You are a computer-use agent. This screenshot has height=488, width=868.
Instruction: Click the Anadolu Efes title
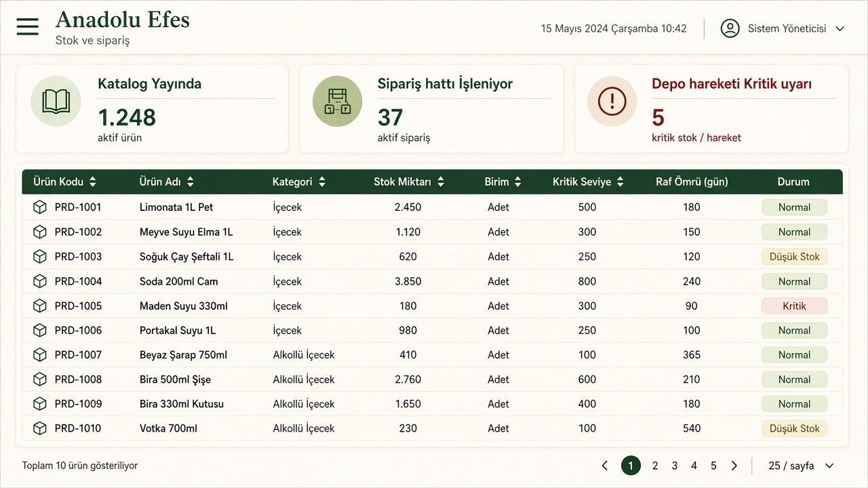click(123, 20)
